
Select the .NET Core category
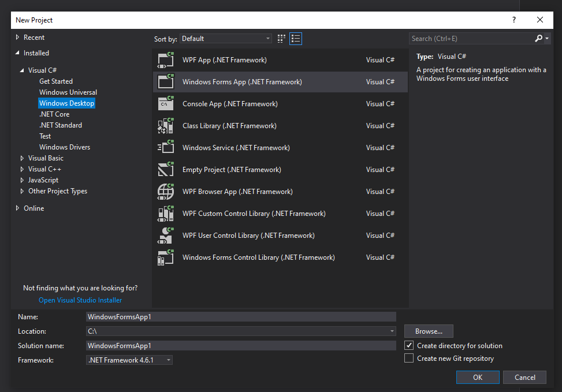tap(54, 114)
